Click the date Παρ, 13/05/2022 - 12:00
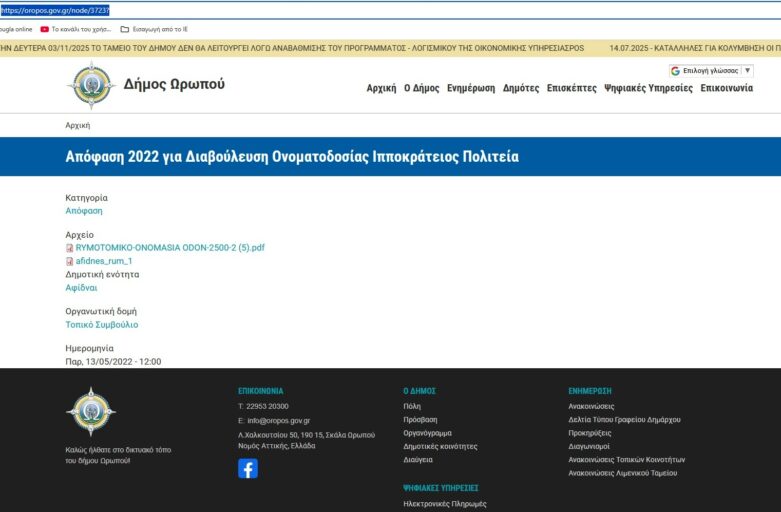This screenshot has width=781, height=512. point(113,362)
